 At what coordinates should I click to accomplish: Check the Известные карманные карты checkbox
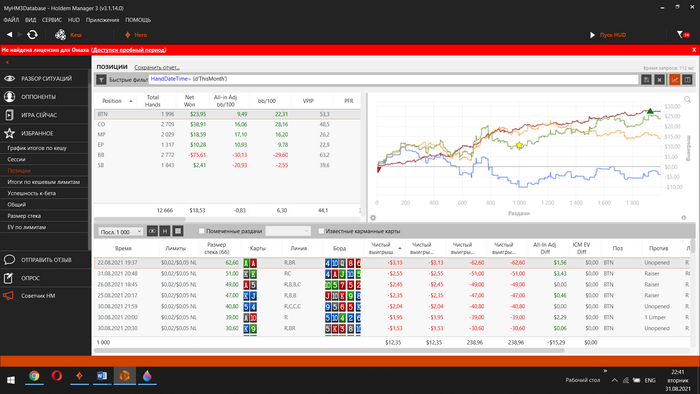(321, 231)
